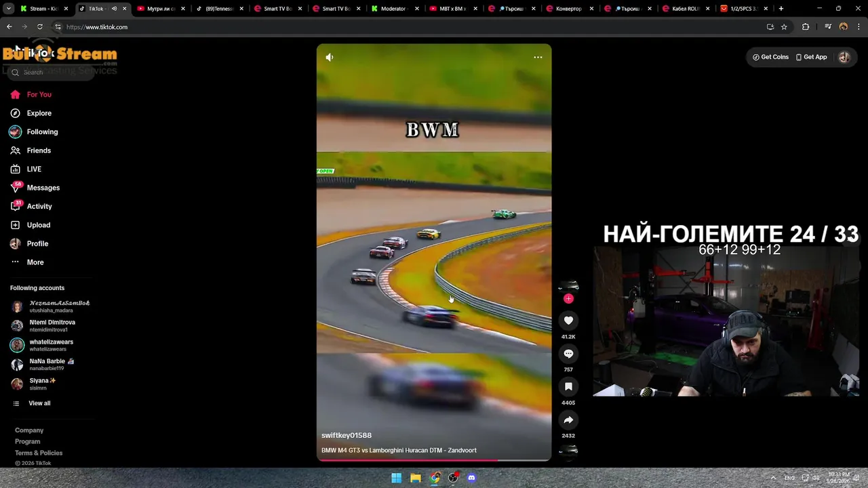The image size is (868, 488).
Task: Go to the LIVE section
Action: (x=34, y=169)
